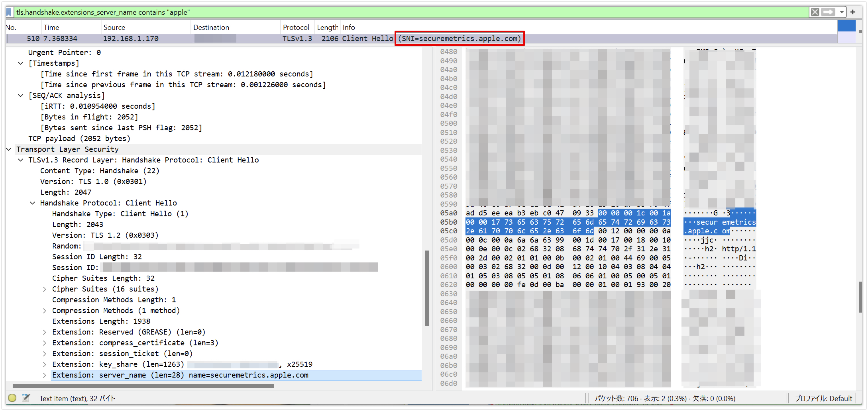868x411 pixels.
Task: Expand Compression Methods (1 method)
Action: [44, 310]
